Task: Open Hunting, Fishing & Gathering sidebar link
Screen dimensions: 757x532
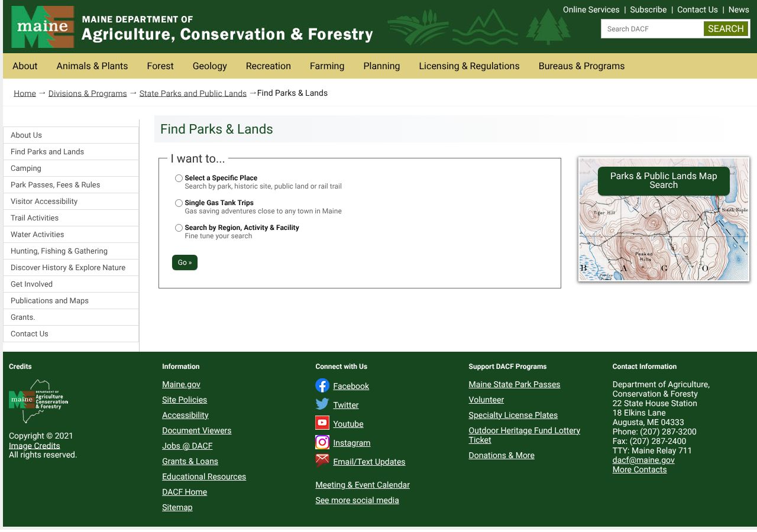Action: pyautogui.click(x=71, y=251)
